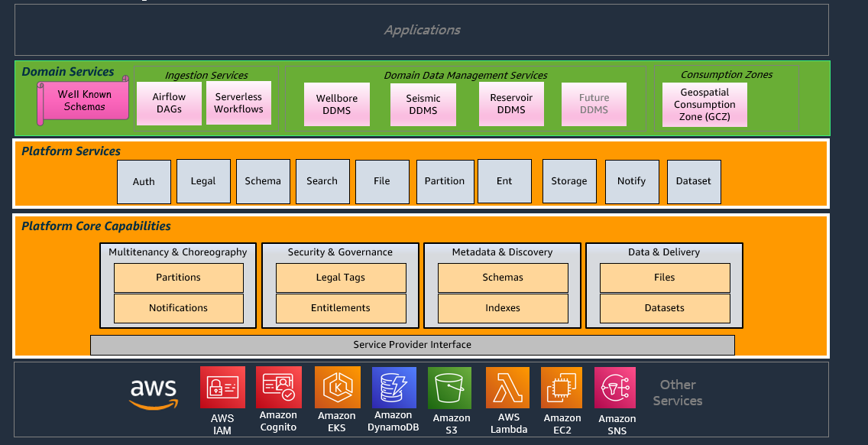868x445 pixels.
Task: Click the Partitions capability box
Action: click(x=178, y=278)
